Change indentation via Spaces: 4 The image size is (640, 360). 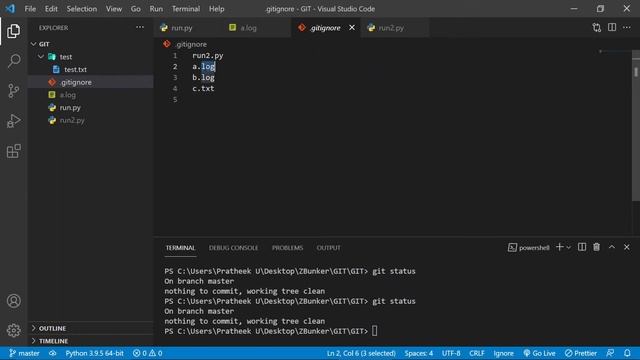click(x=419, y=353)
